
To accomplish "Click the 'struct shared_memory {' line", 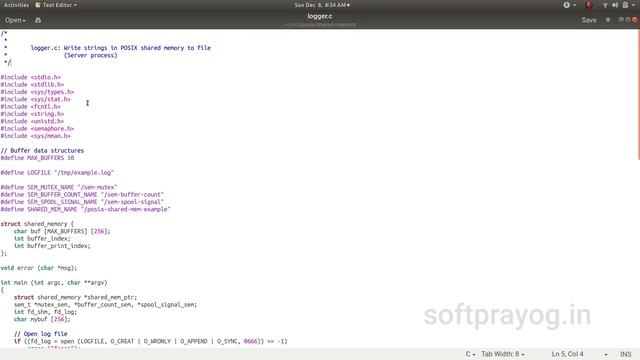I will click(37, 224).
